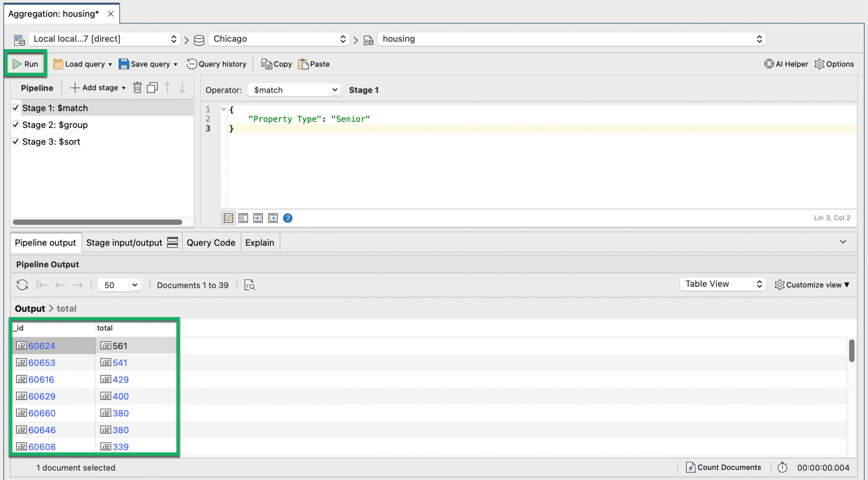The height and width of the screenshot is (480, 868).
Task: Open AI Helper
Action: click(x=786, y=64)
